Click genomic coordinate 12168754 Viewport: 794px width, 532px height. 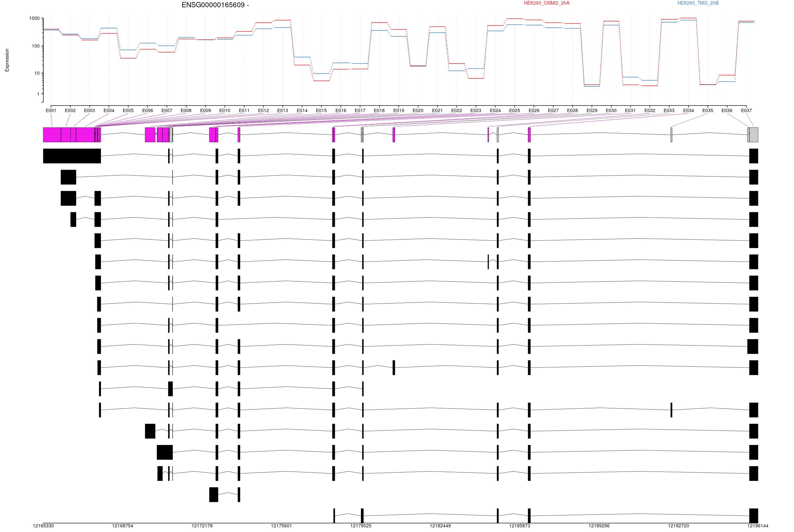point(122,526)
